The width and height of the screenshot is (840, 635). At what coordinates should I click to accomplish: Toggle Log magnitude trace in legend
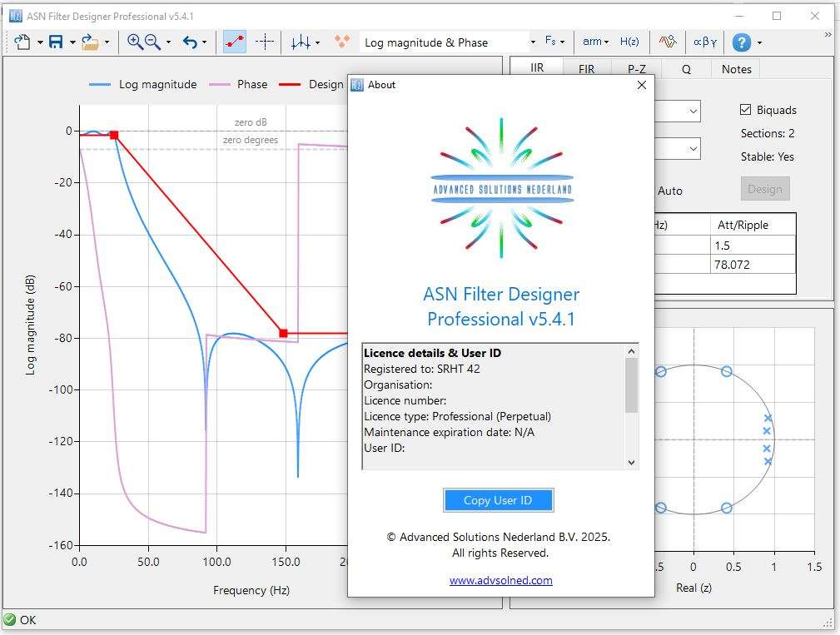pyautogui.click(x=143, y=84)
